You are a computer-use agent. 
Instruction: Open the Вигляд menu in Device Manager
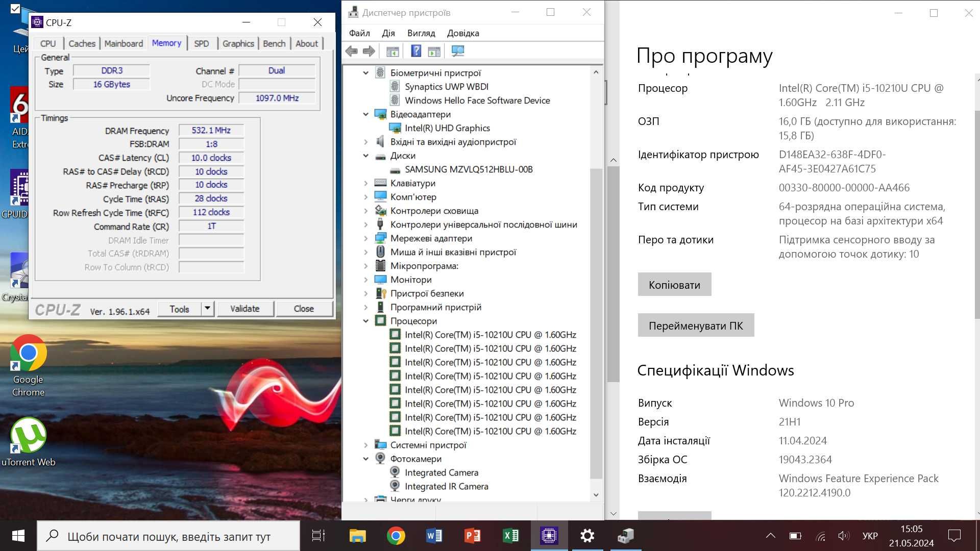(421, 33)
